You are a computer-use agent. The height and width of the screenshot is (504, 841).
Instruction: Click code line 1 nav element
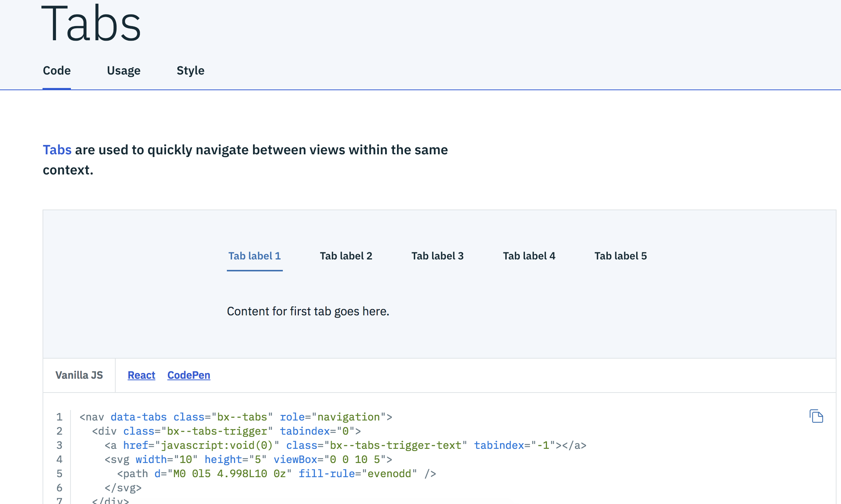(235, 417)
